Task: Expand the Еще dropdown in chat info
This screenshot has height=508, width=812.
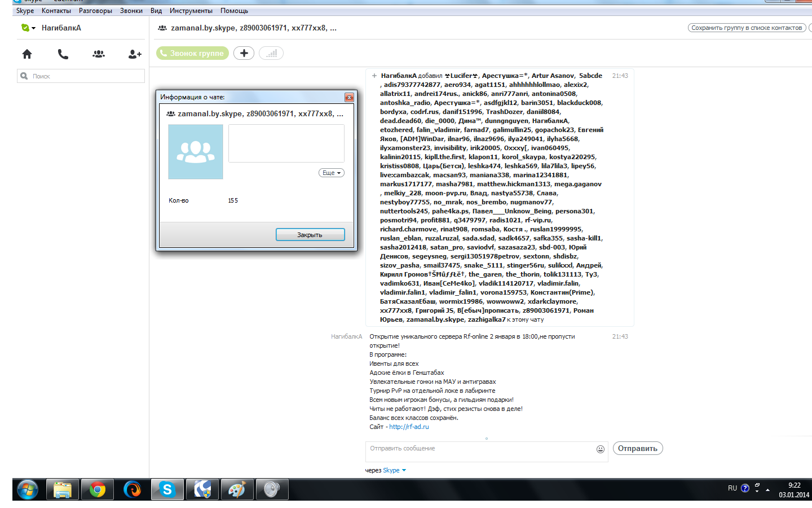Action: pyautogui.click(x=332, y=173)
